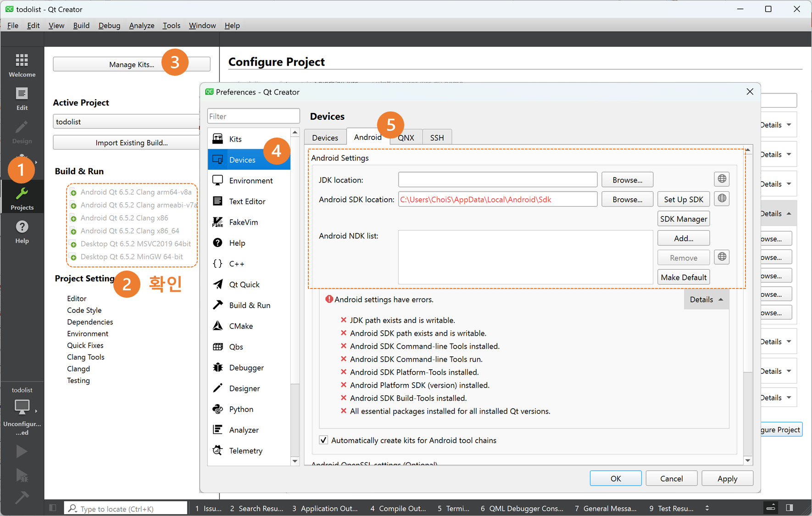Open NDK download globe icon
812x516 pixels.
pyautogui.click(x=722, y=257)
